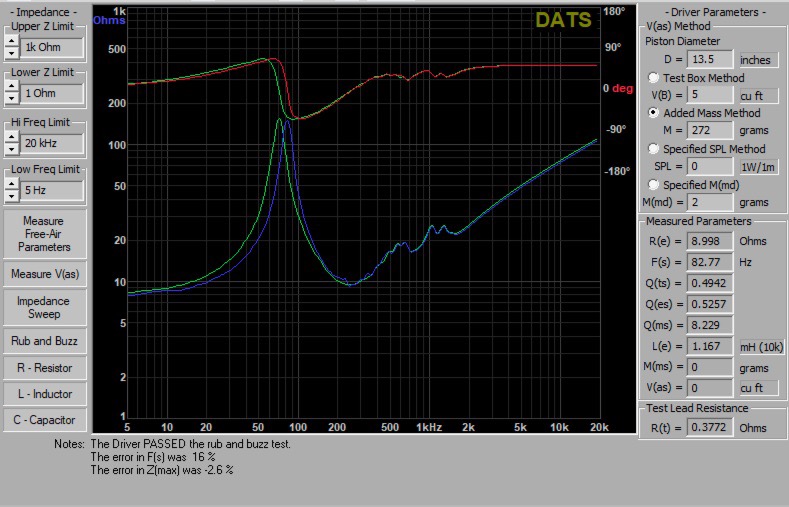Select the Test Box Method option
Screen dimensions: 789x507
pos(654,77)
